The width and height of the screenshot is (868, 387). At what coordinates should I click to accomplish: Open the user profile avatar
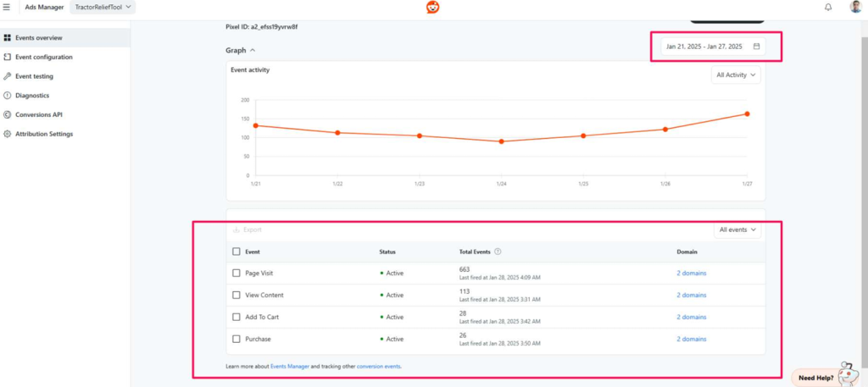(856, 7)
